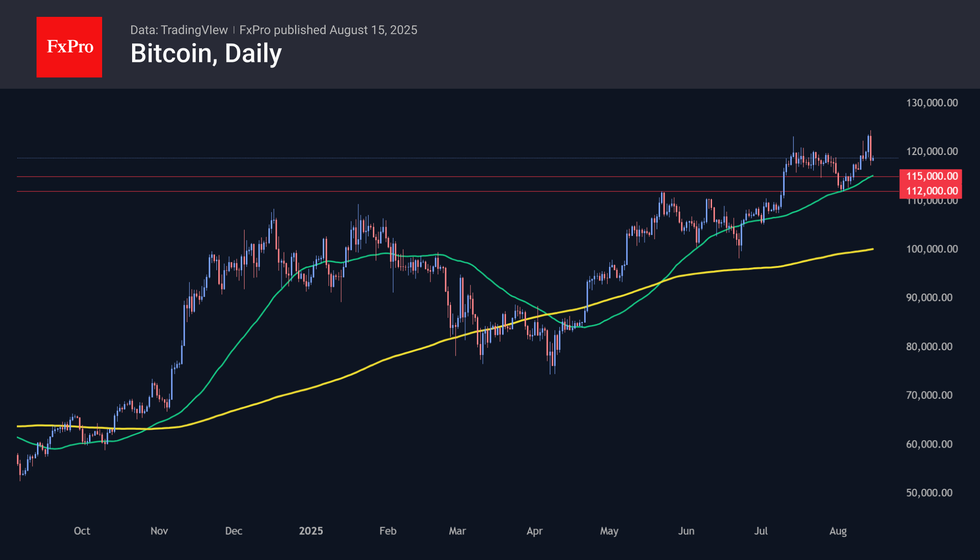Viewport: 980px width, 560px height.
Task: Click the Nov label on time axis
Action: tap(159, 531)
